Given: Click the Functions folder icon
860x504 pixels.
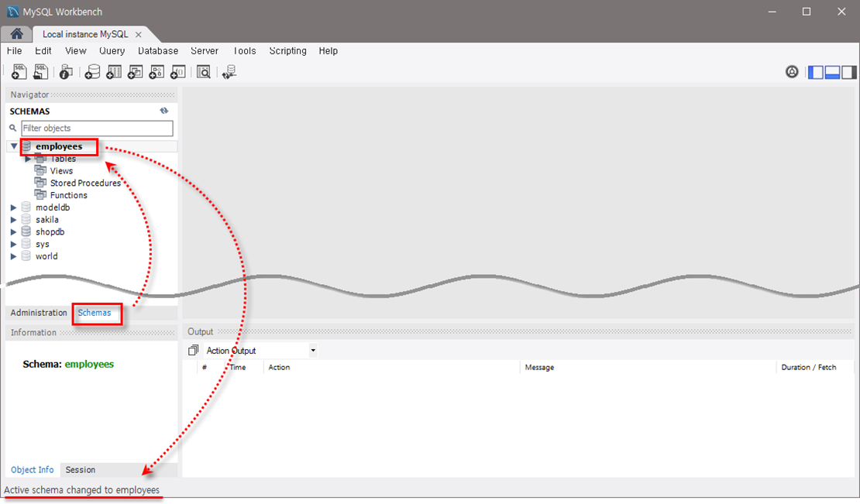Looking at the screenshot, I should click(40, 194).
